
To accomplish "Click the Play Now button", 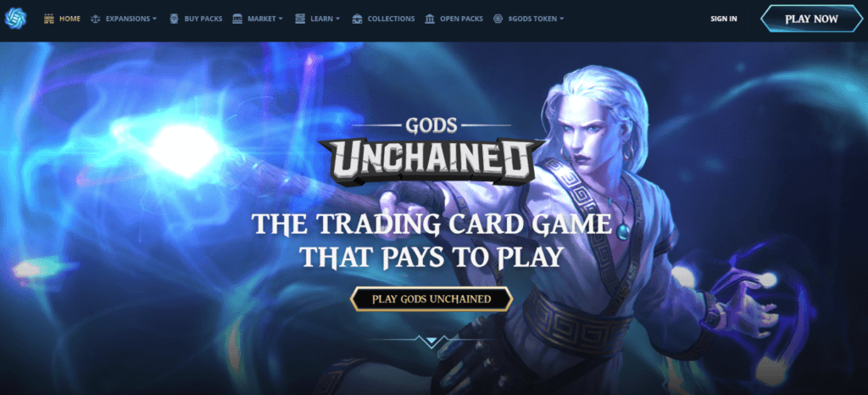I will pos(811,19).
